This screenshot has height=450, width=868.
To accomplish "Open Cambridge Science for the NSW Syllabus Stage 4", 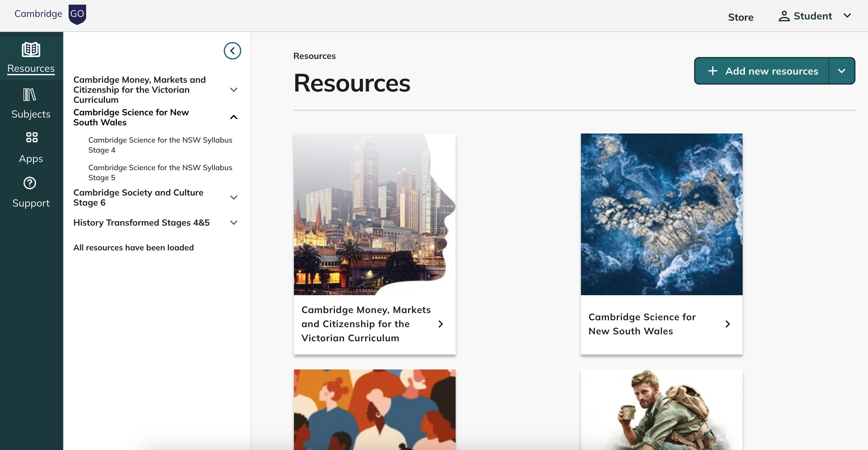I will 160,145.
